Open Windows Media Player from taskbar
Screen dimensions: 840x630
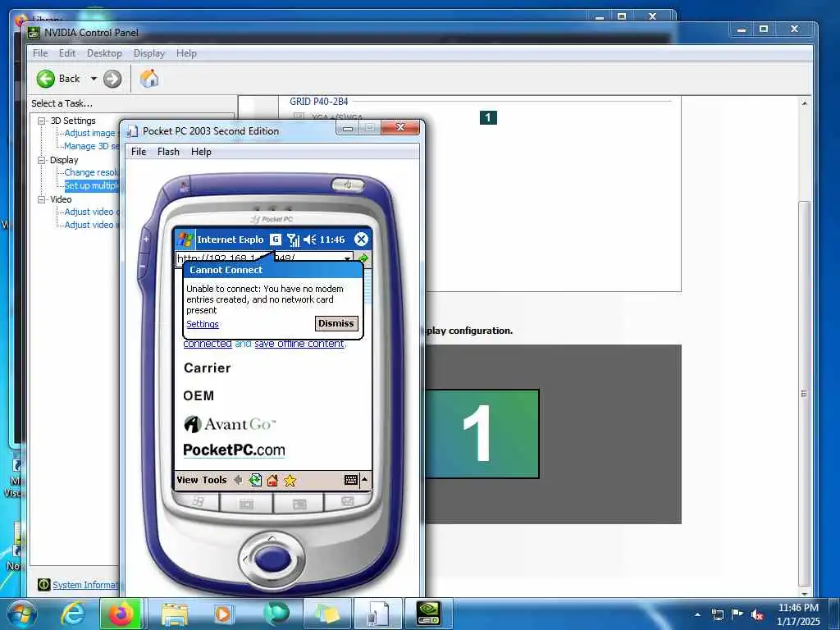(222, 614)
